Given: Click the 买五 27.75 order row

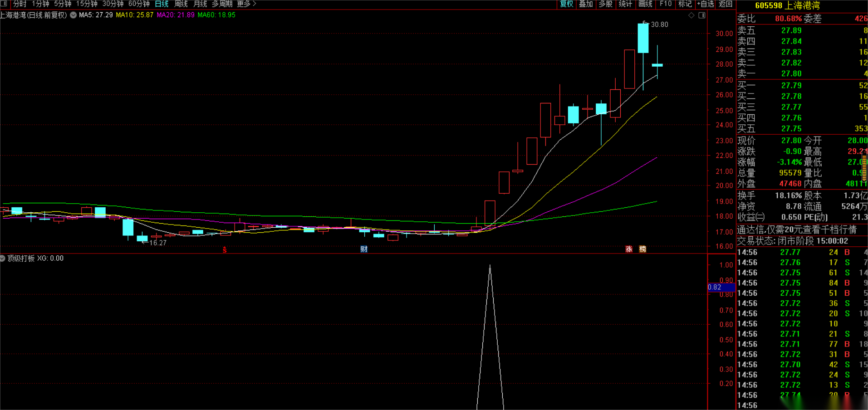Looking at the screenshot, I should click(x=802, y=129).
